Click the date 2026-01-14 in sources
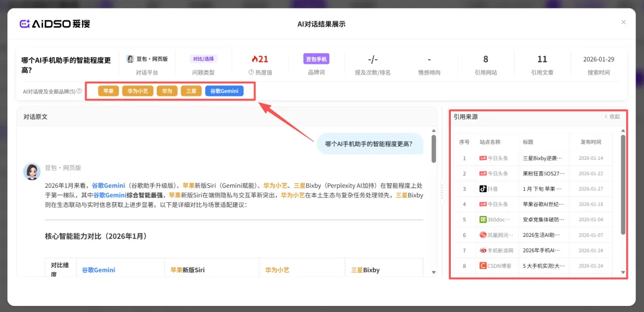 tap(590, 158)
